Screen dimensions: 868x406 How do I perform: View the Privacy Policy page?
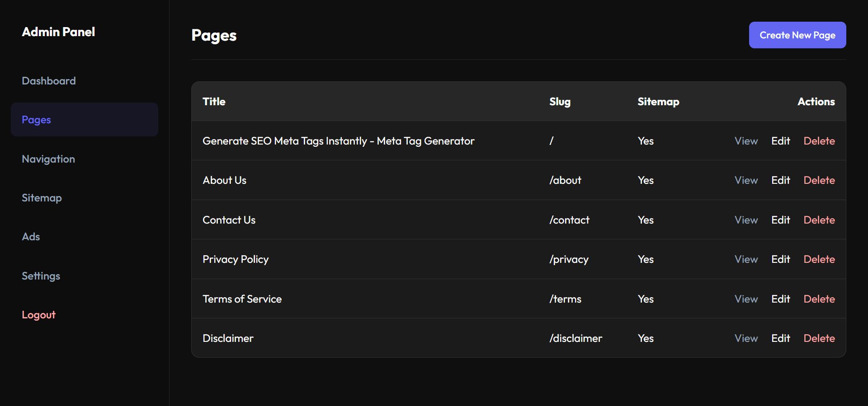[746, 259]
